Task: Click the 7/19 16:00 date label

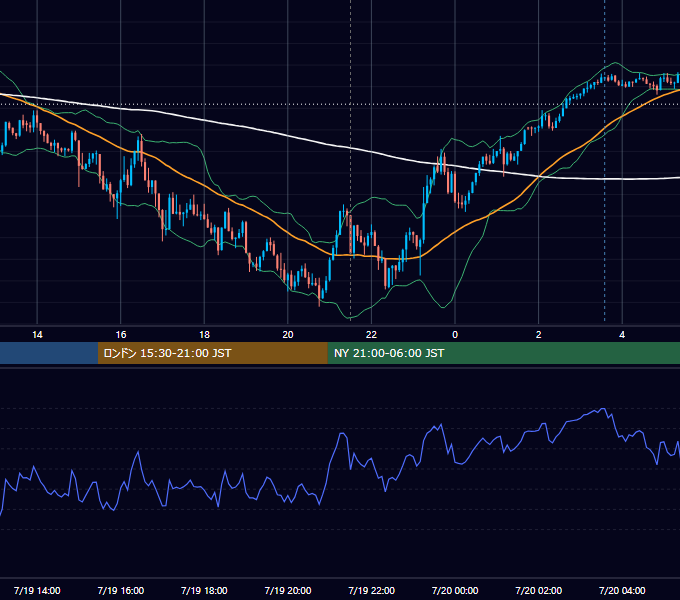Action: point(121,590)
